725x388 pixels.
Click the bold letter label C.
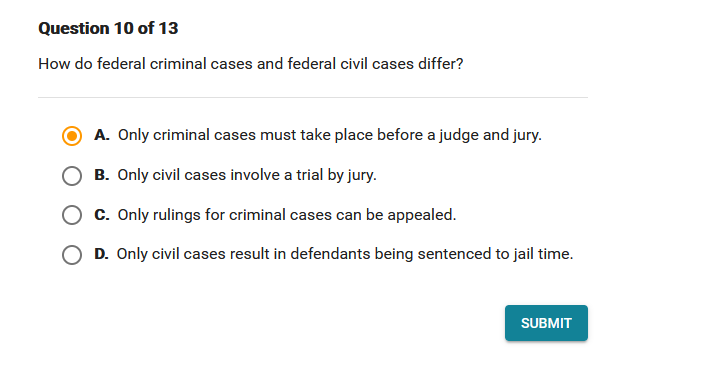pyautogui.click(x=102, y=215)
